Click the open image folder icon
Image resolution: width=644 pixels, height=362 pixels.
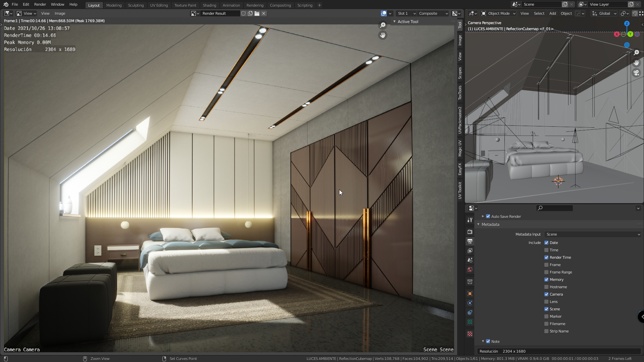coord(257,13)
